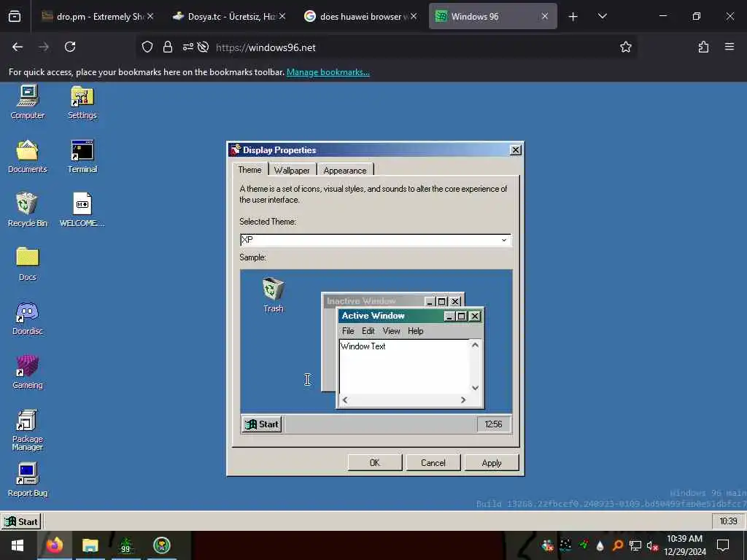Click the Trash icon in theme sample

274,295
